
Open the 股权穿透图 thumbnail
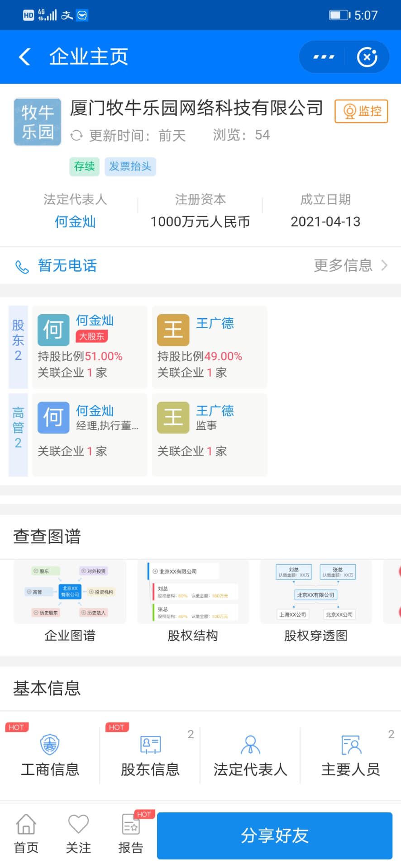(x=316, y=592)
